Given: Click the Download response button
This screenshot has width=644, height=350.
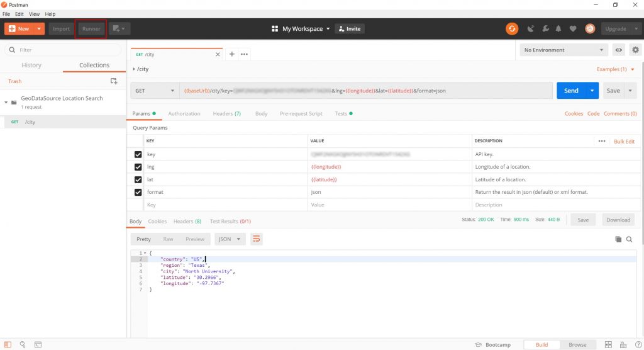Looking at the screenshot, I should [x=618, y=220].
